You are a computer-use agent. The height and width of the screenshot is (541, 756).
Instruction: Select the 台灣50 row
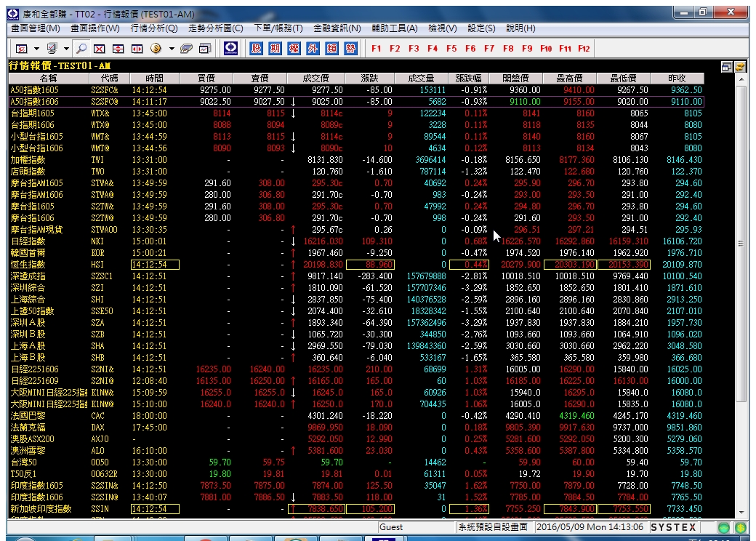click(356, 462)
